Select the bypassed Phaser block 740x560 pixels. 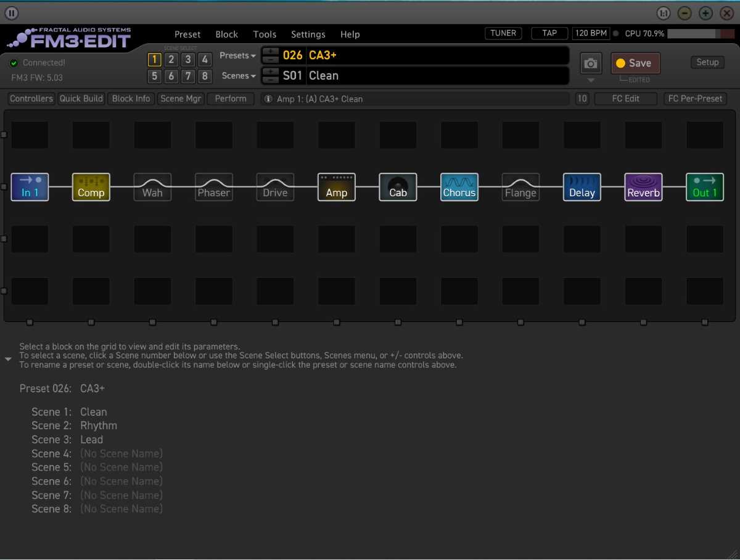click(x=214, y=187)
